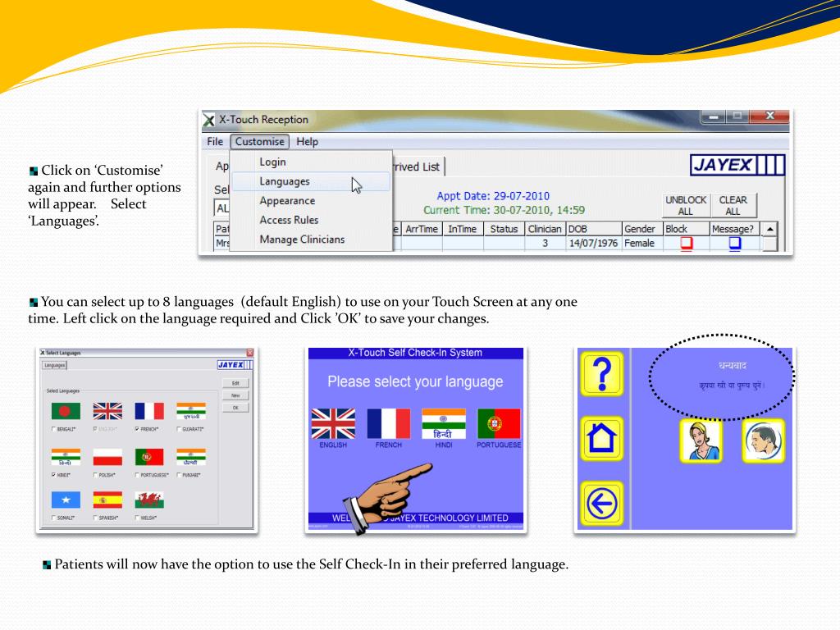Click Bangladesh flag in Select Languages dialog
840x630 pixels.
(66, 411)
